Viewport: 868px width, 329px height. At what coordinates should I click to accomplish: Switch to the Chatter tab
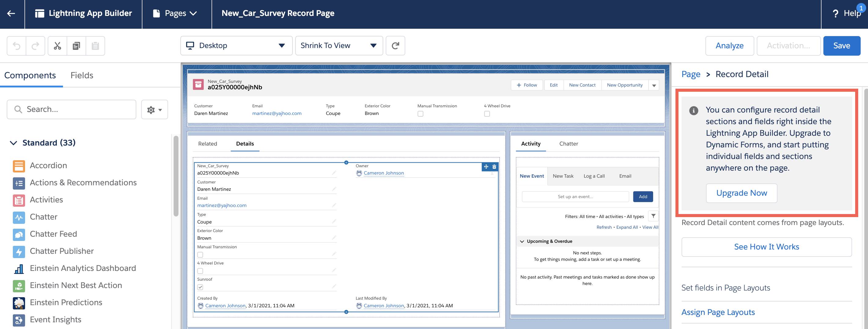point(568,144)
